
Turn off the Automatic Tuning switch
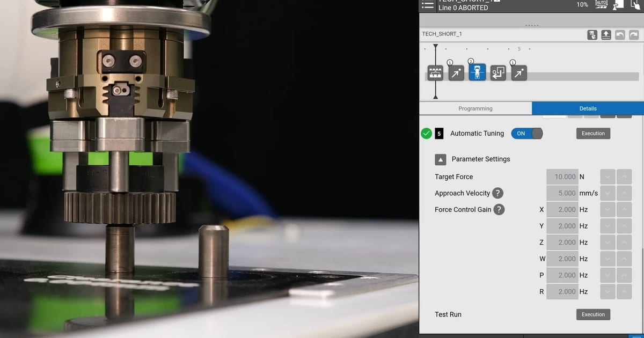tap(526, 134)
